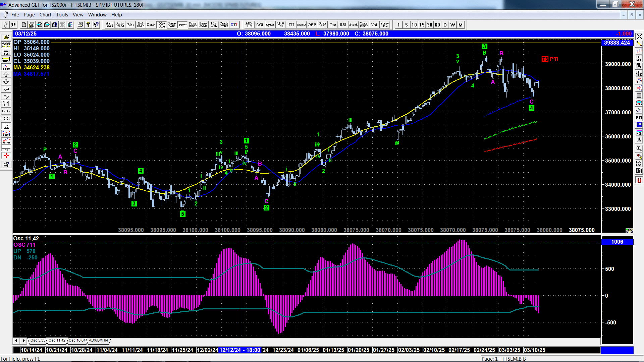Toggle the Pivot study button

click(183, 25)
